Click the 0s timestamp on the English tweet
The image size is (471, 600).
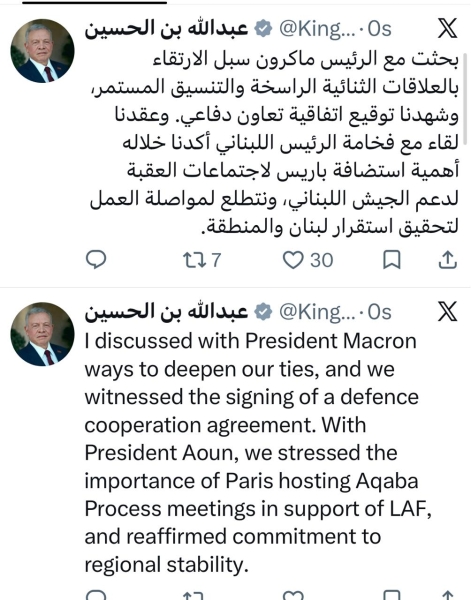[x=380, y=312]
